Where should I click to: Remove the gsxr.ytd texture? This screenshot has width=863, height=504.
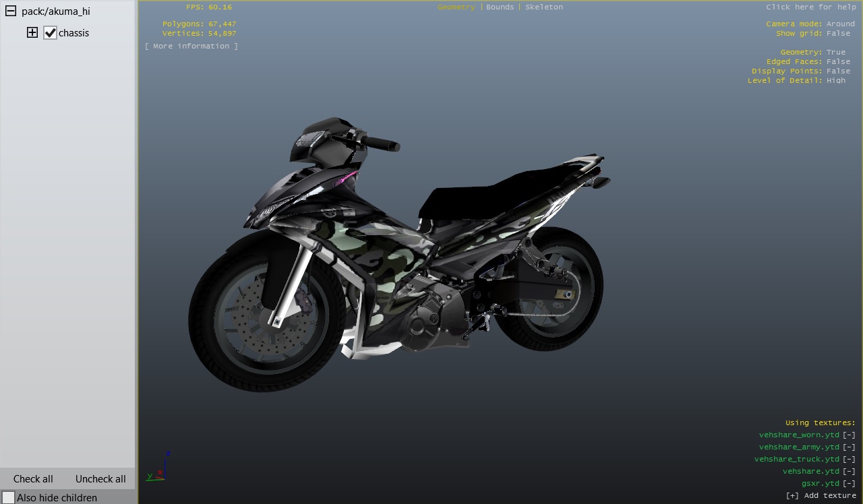[849, 483]
